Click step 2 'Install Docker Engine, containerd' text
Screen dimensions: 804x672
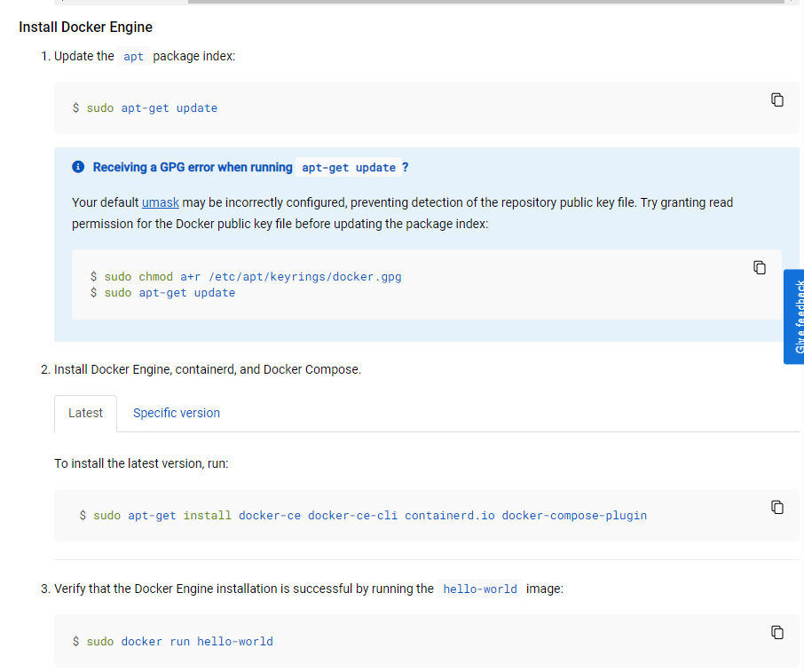pyautogui.click(x=208, y=369)
